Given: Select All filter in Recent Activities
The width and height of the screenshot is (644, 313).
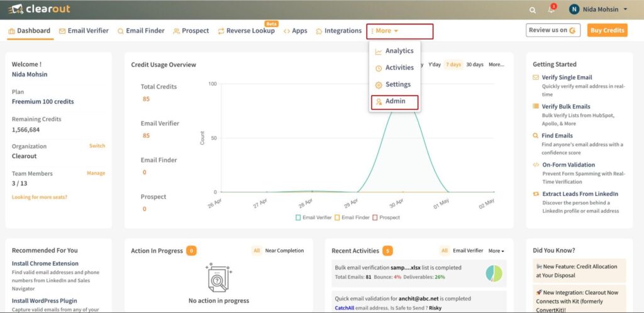Looking at the screenshot, I should [445, 251].
